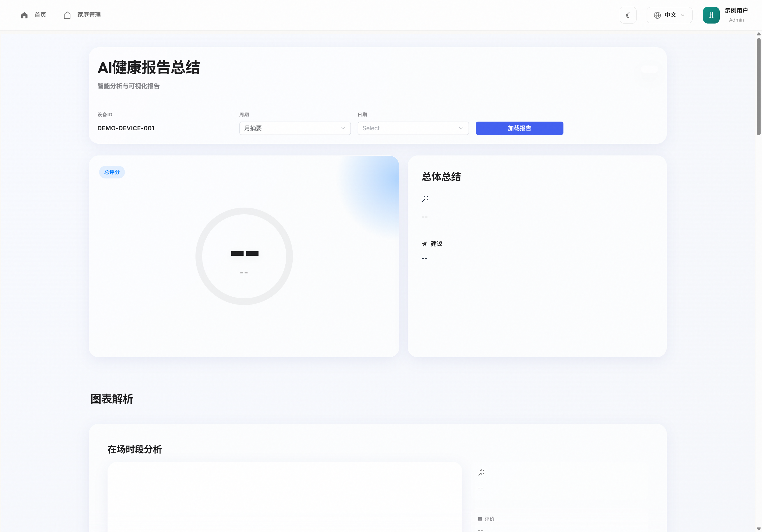Click the green H user avatar
This screenshot has height=532, width=762.
(x=711, y=15)
